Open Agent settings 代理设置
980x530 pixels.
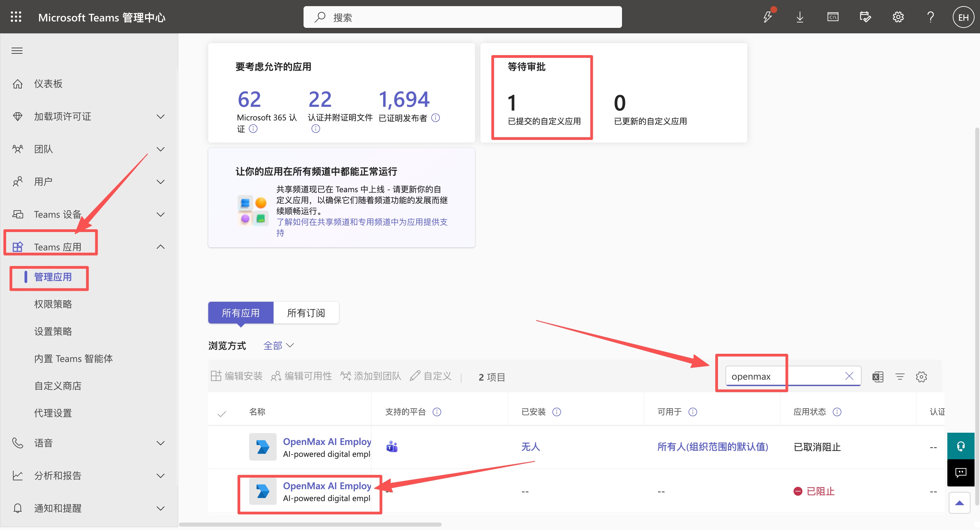pyautogui.click(x=53, y=413)
